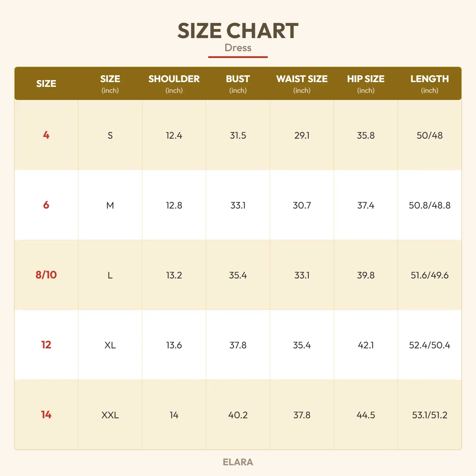
Task: Select bust value 40.2
Action: (238, 415)
